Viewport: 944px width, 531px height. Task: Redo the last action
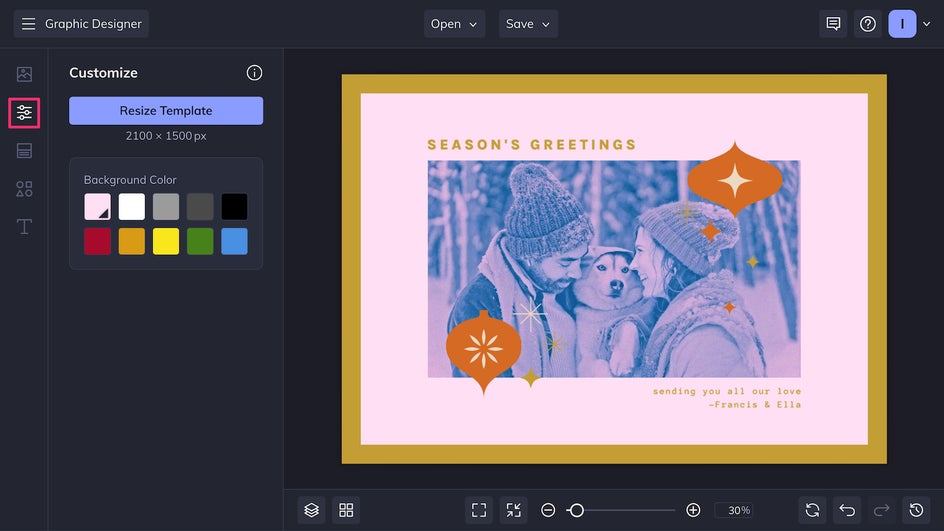[x=881, y=511]
